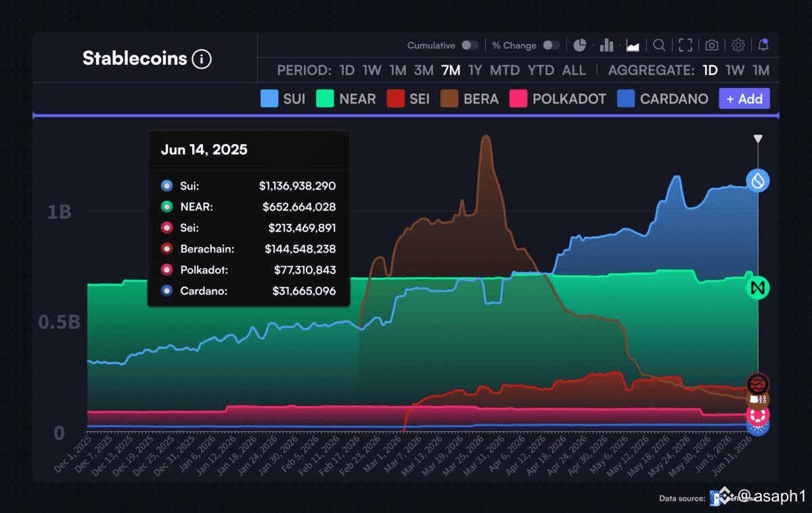Set period to YTD

(x=541, y=70)
